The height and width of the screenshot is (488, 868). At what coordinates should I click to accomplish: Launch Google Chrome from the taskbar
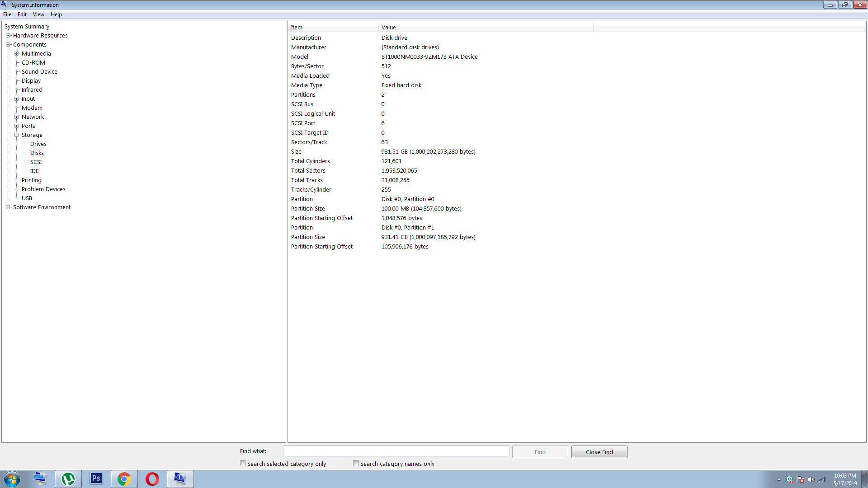124,479
